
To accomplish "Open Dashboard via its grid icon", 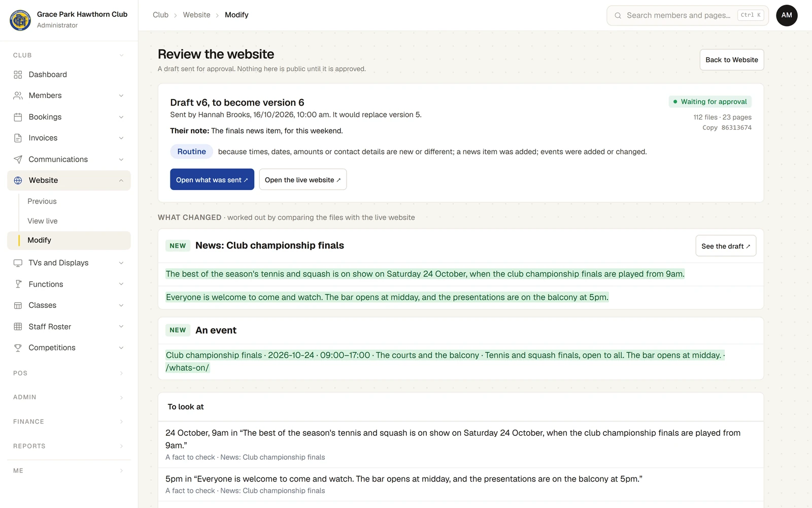I will (18, 75).
